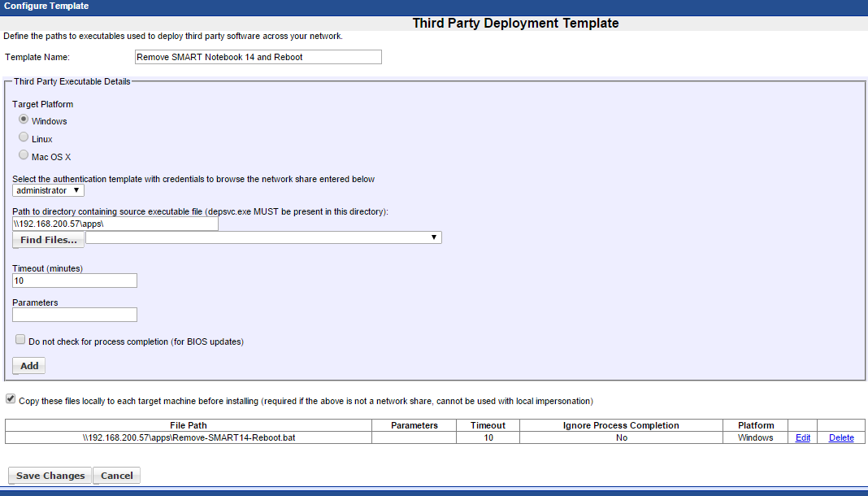Screen dimensions: 868x496
Task: Uncheck Copy these files locally checkbox
Action: [11, 399]
